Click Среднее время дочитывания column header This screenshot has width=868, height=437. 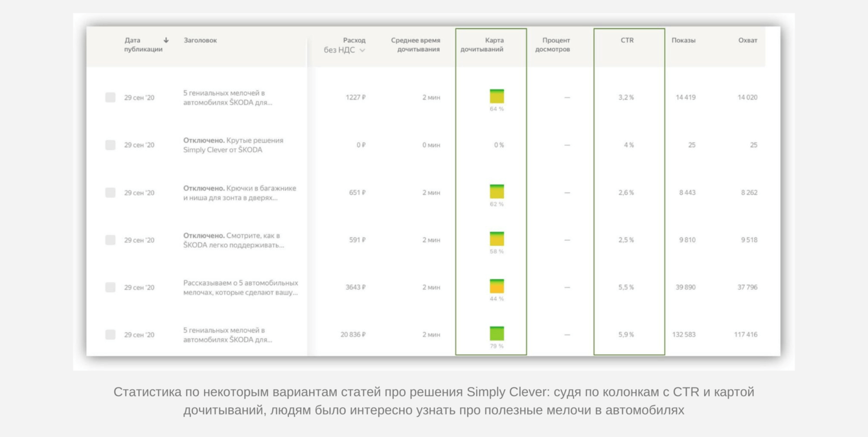[415, 45]
